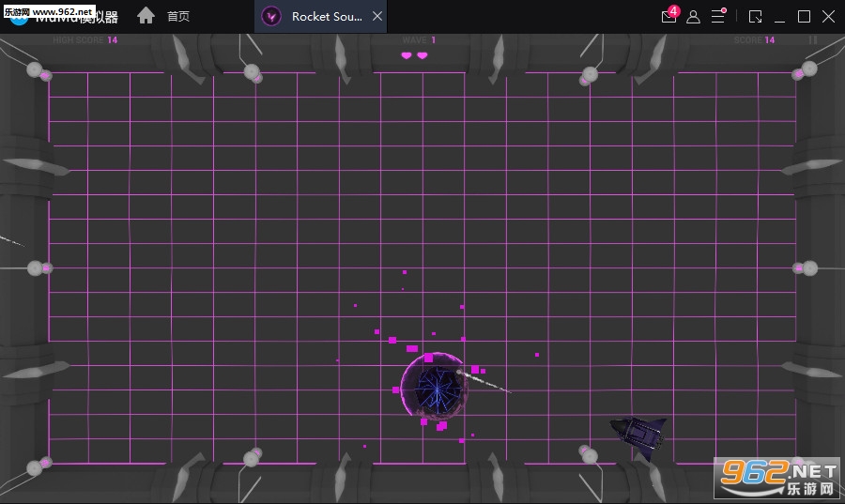Click the purple Rocket Soul tab icon
Viewport: 845px width, 504px height.
click(271, 16)
